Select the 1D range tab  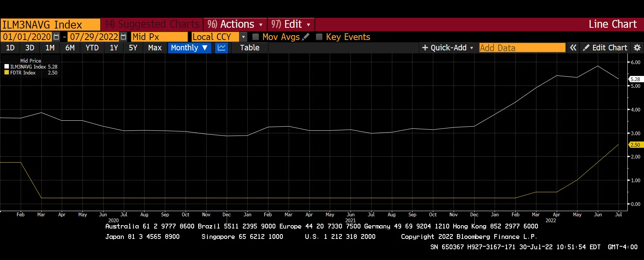pos(10,48)
